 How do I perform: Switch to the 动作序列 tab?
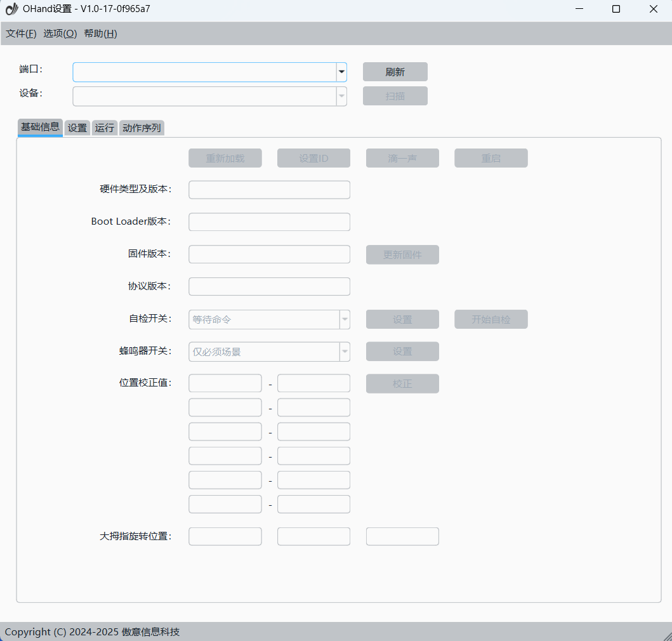click(x=142, y=128)
